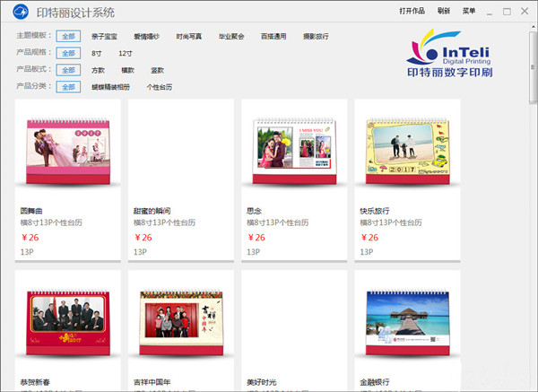Screen dimensions: 538x392
Task: Click ¥26 price under 思念
Action: pos(256,237)
